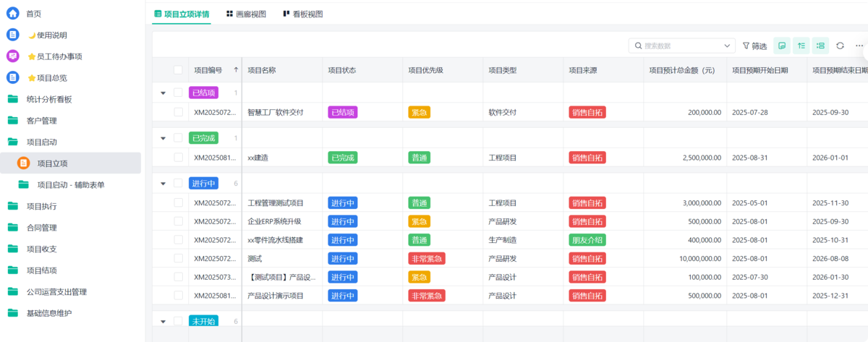Image resolution: width=868 pixels, height=342 pixels.
Task: Tick the 已结项 group checkbox
Action: 178,93
